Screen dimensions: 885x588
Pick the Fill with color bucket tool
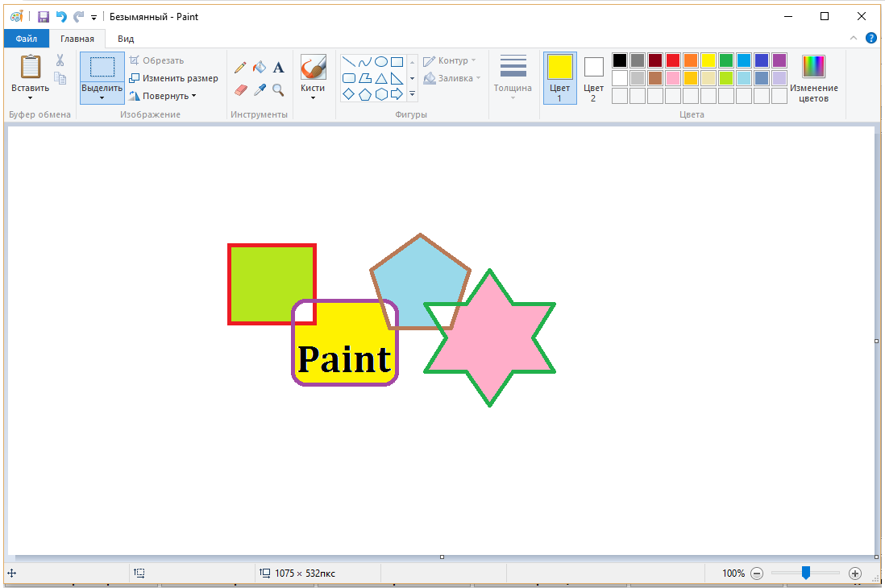259,68
